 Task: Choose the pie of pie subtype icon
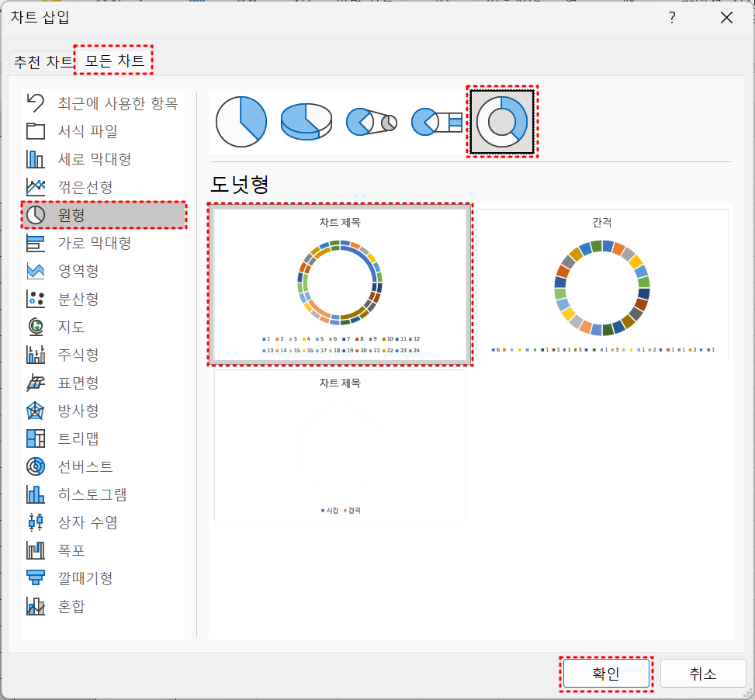[371, 121]
